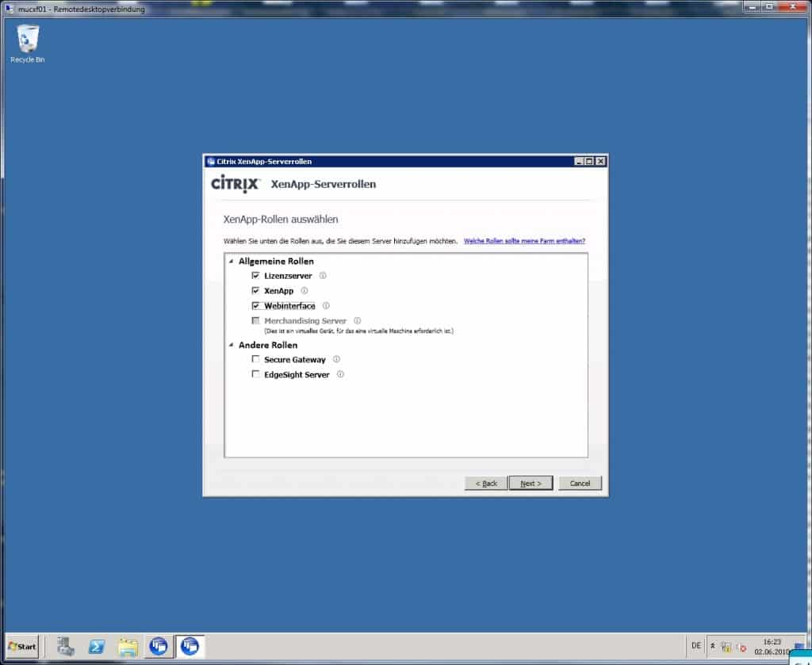
Task: Open 'Welche Rollen sollte meine Farm enthalten?' link
Action: click(524, 241)
